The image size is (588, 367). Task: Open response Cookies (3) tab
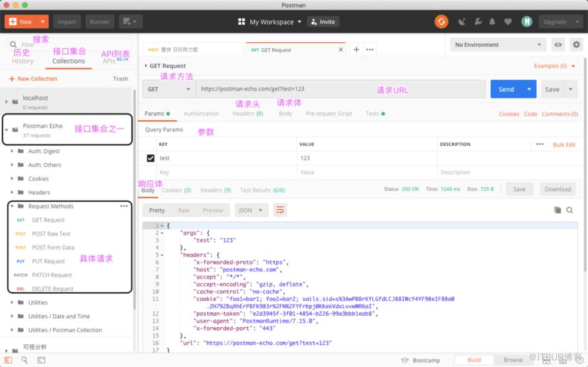pyautogui.click(x=176, y=190)
